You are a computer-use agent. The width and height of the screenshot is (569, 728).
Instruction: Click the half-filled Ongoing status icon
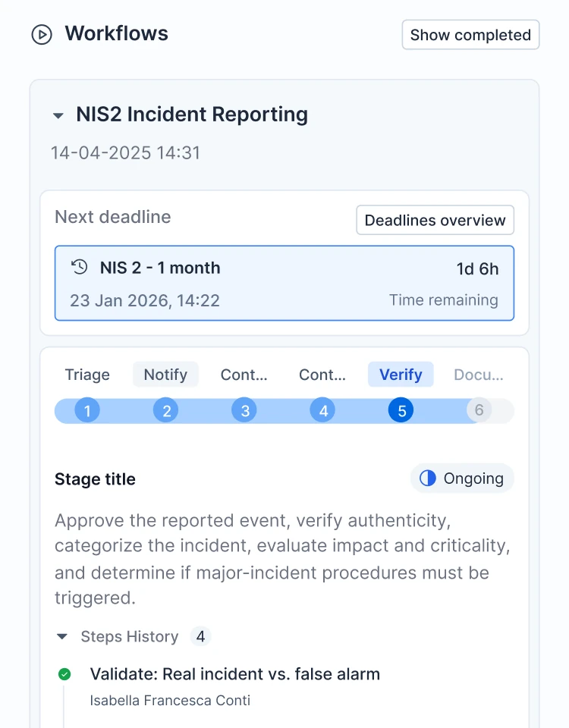[427, 479]
